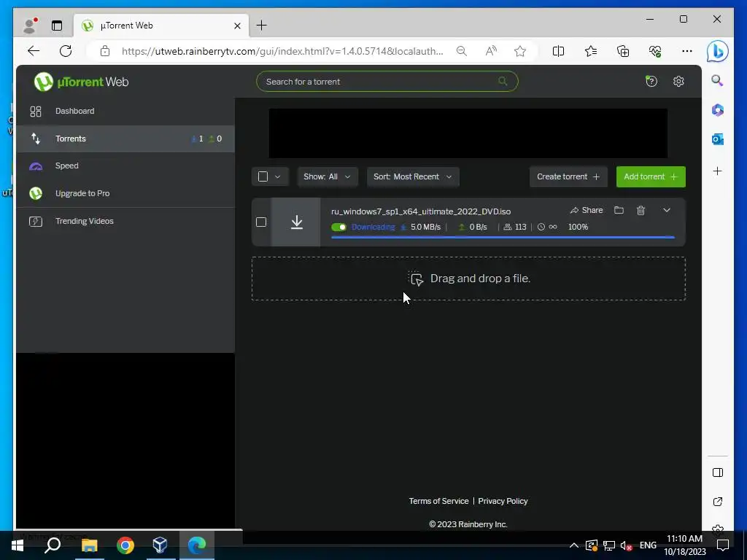Tick the select-all torrents checkbox
Image resolution: width=747 pixels, height=560 pixels.
[263, 176]
